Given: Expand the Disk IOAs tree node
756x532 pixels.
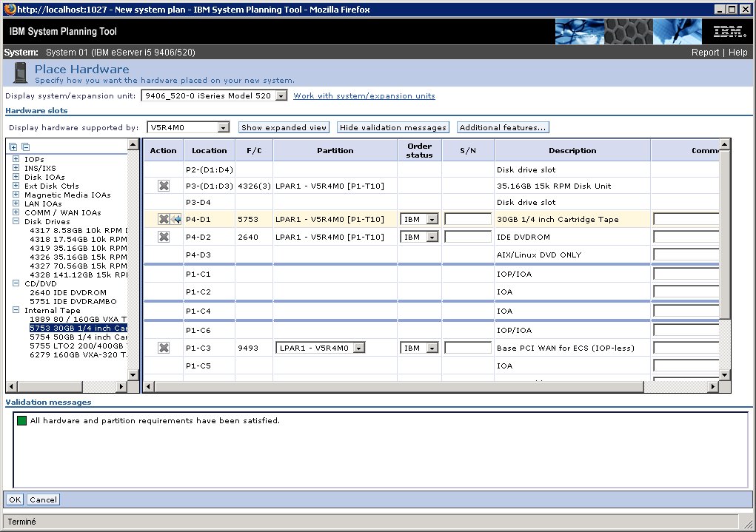Looking at the screenshot, I should [16, 177].
